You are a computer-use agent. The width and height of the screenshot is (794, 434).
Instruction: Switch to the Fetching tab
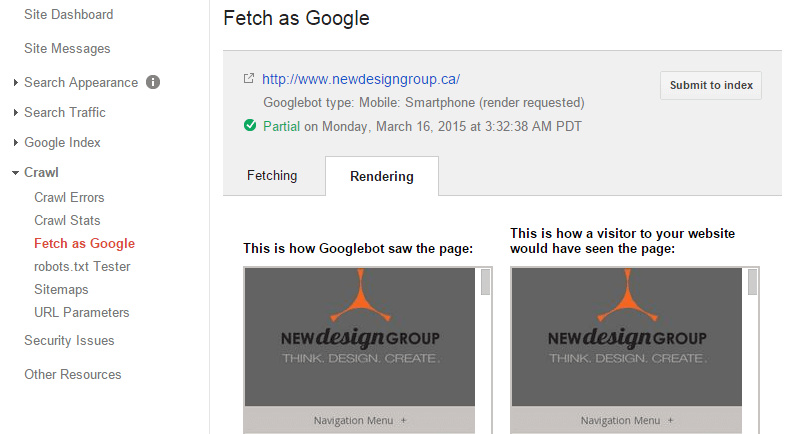[272, 176]
